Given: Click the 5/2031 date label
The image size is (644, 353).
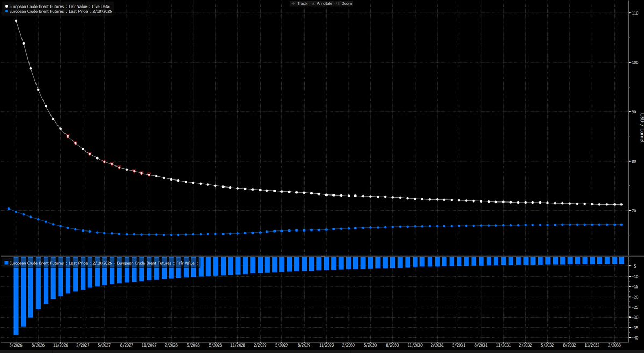Looking at the screenshot, I should [x=459, y=346].
